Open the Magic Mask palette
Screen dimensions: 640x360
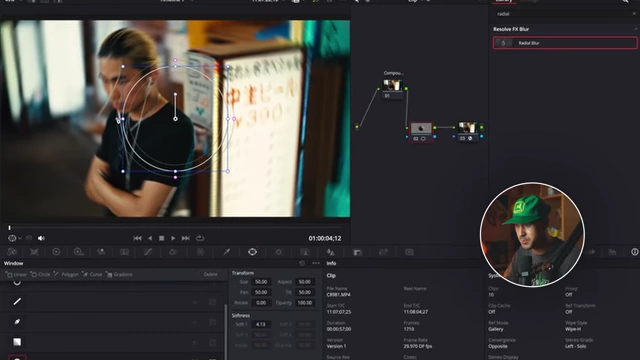(305, 252)
